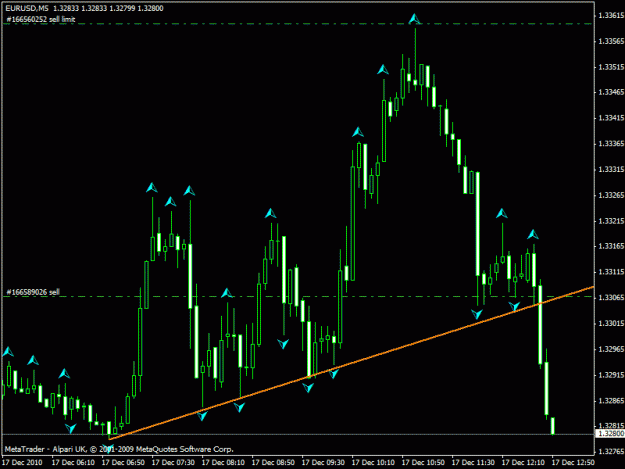Click the 1.33365 price axis label

[x=611, y=143]
